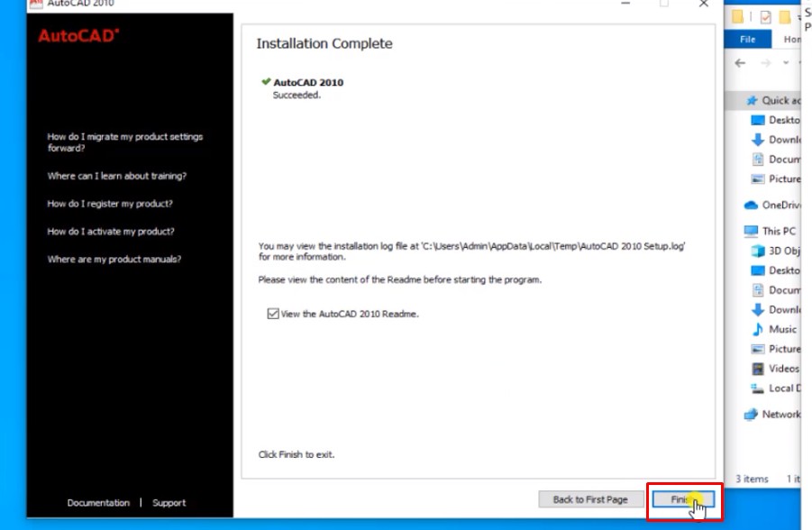Open the File tab in File Explorer
812x530 pixels.
tap(747, 40)
